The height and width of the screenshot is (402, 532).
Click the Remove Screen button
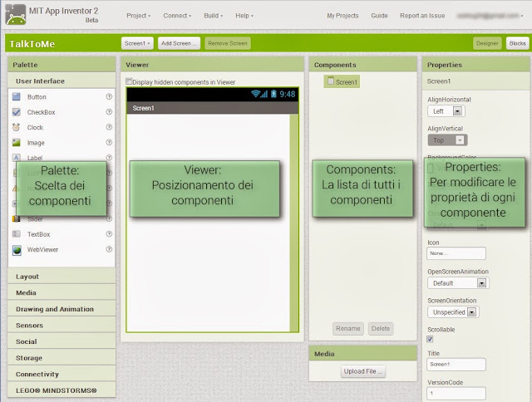pos(228,43)
